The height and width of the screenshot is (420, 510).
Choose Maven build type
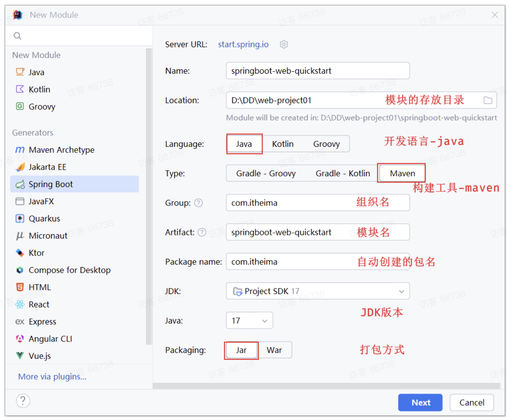point(402,173)
